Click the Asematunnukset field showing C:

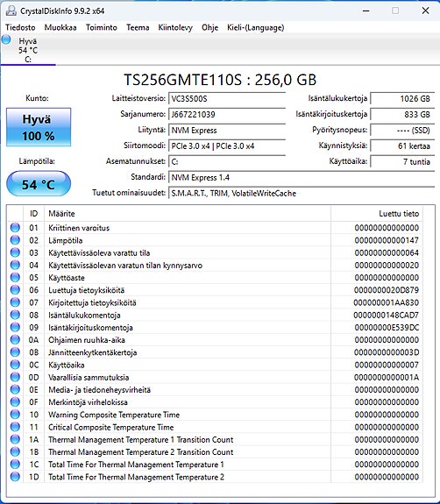click(x=227, y=161)
